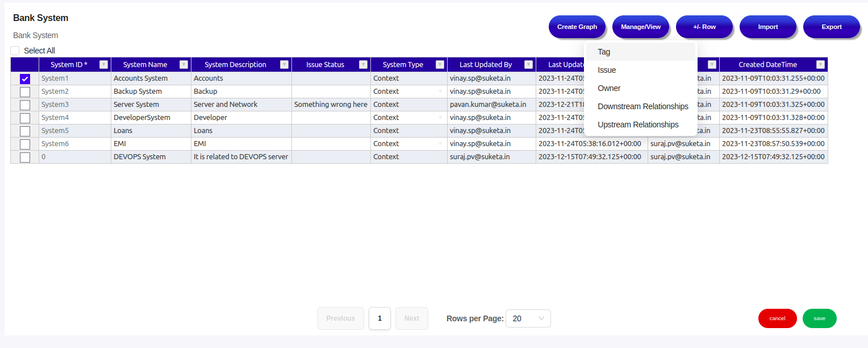Click the Created DateTime filter icon
868x348 pixels.
(x=820, y=65)
